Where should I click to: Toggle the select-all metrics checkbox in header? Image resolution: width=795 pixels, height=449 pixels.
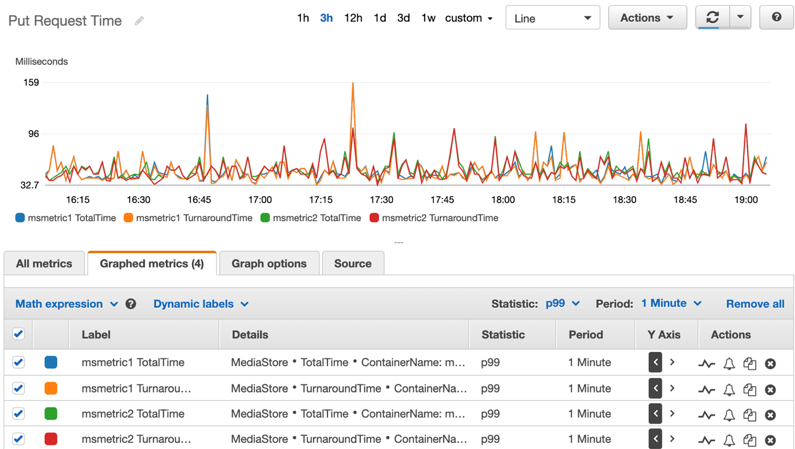pos(18,334)
